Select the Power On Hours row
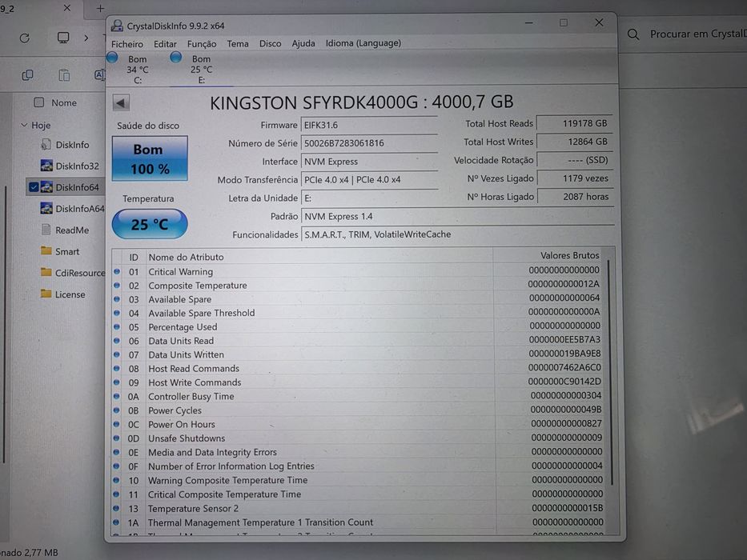 tap(358, 424)
